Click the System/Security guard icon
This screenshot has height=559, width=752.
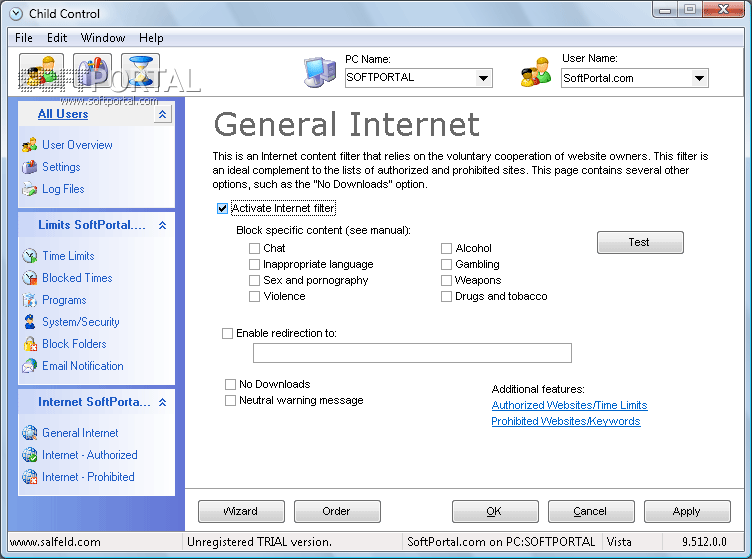pyautogui.click(x=29, y=322)
